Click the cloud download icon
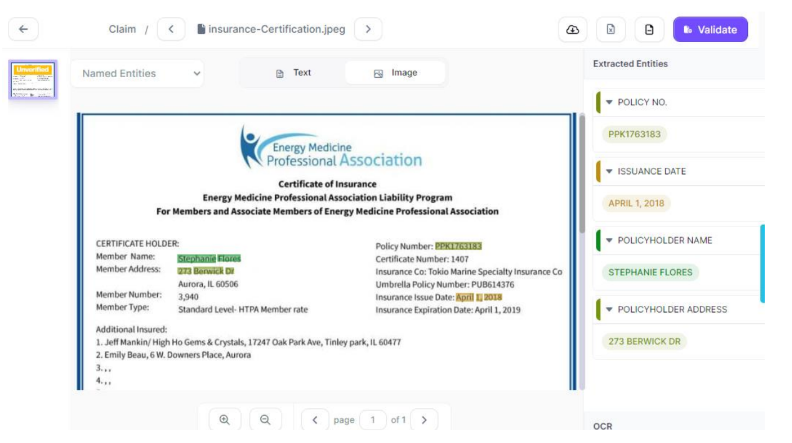The image size is (792, 443). tap(572, 30)
